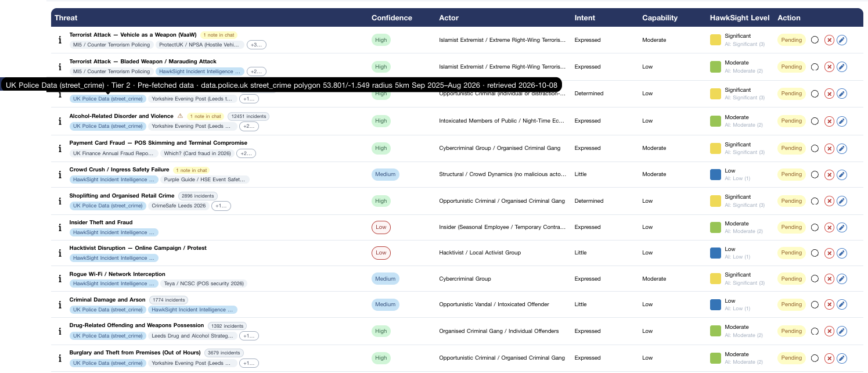Reject Payment Card Fraud with the red X icon
Screen dimensions: 868x373
click(x=829, y=148)
